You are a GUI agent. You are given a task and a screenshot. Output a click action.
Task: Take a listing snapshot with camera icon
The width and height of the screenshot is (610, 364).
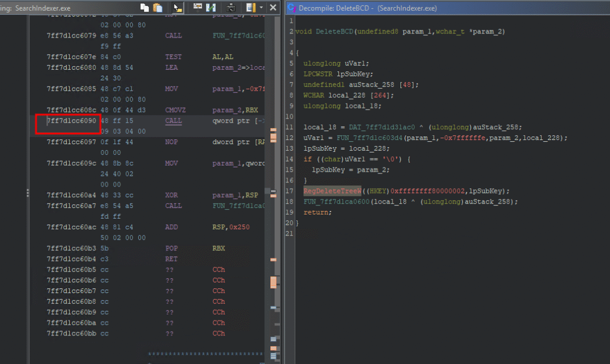tap(231, 8)
